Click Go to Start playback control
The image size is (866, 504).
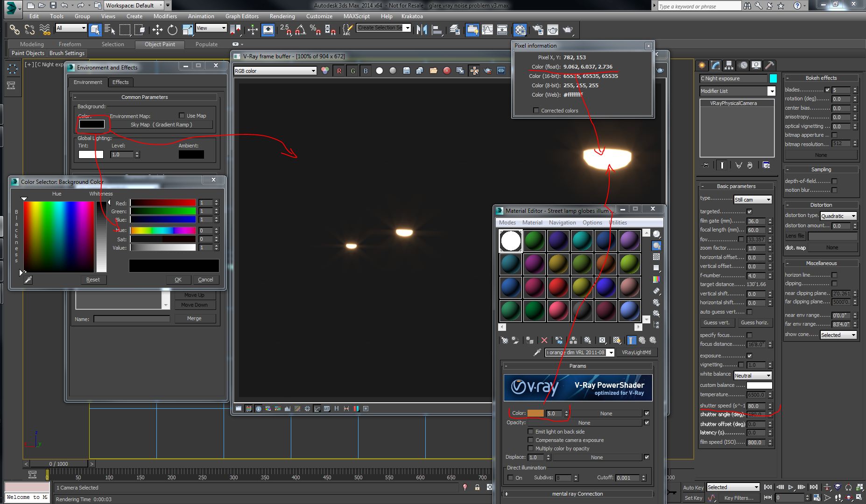click(x=768, y=487)
